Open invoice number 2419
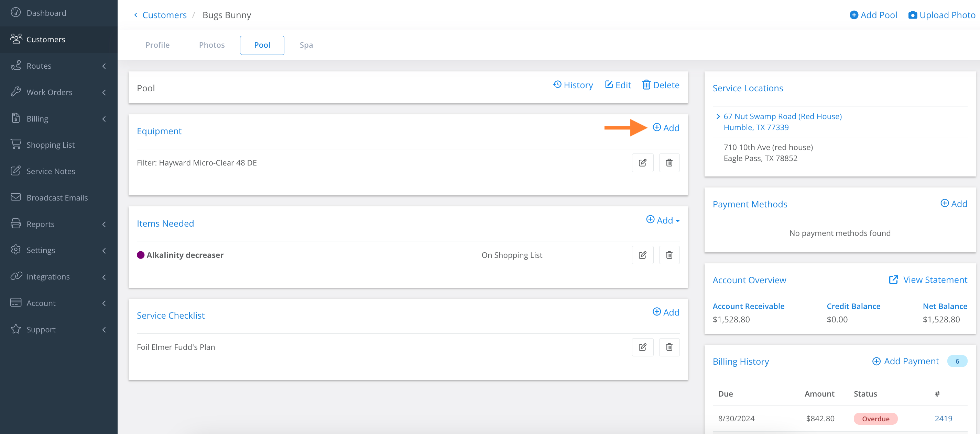The image size is (980, 434). coord(943,419)
